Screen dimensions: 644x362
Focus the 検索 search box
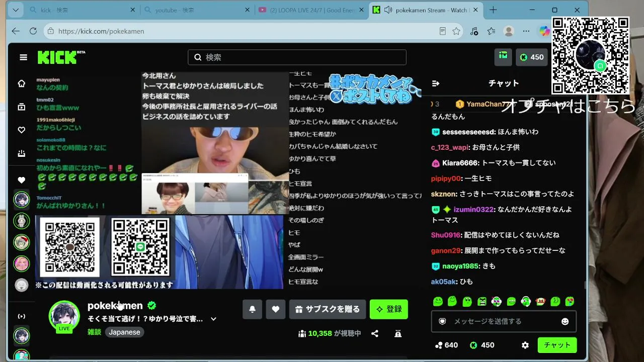[x=297, y=57]
